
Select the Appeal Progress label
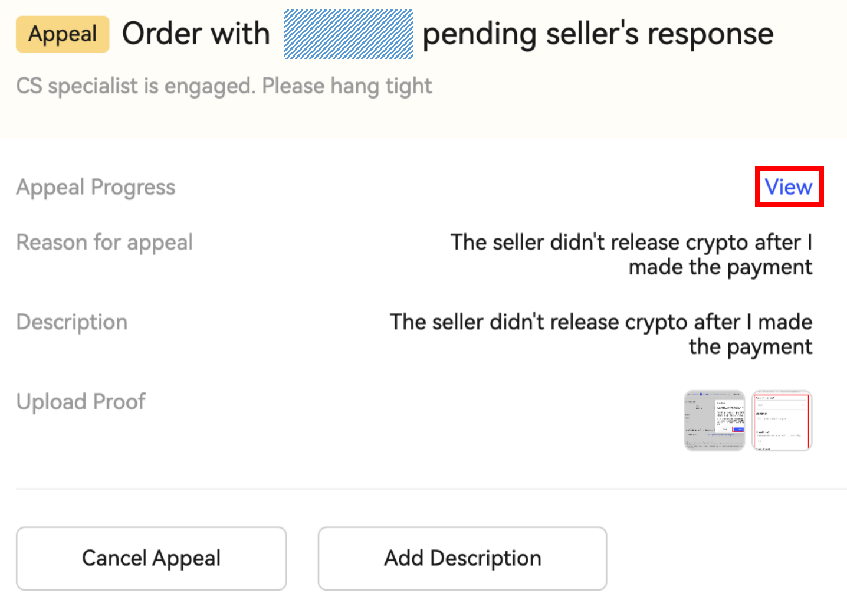(x=96, y=187)
